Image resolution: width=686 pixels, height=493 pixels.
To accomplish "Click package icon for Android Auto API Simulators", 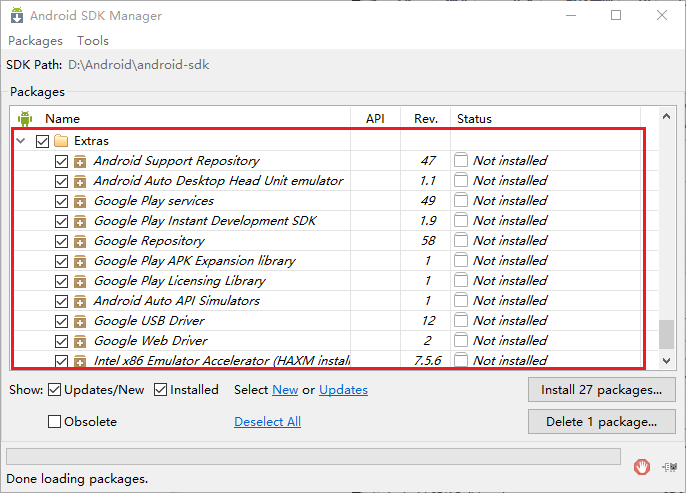I will pos(80,301).
